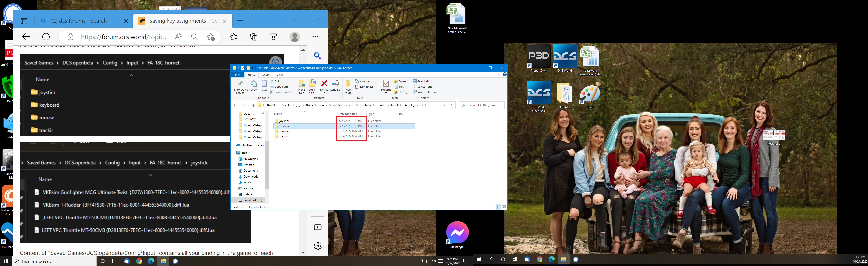Click Edge Back arrow button
Screen dimensions: 868x266
[x=26, y=37]
